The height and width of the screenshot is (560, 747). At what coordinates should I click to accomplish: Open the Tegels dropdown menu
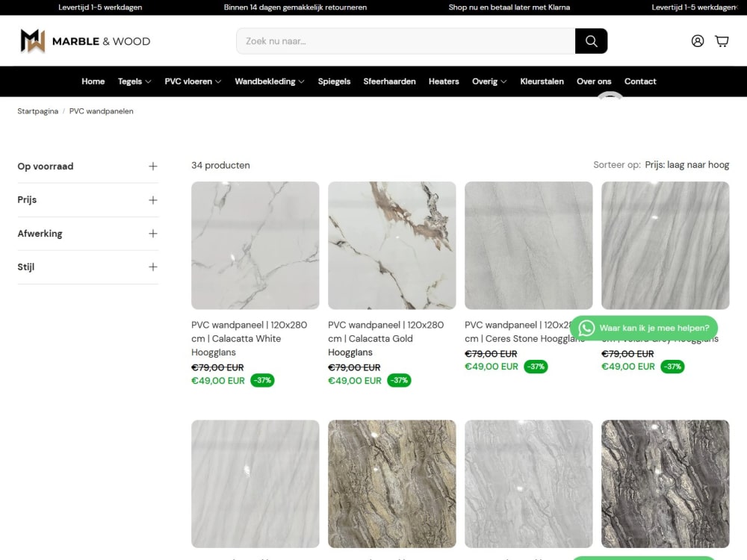[134, 81]
